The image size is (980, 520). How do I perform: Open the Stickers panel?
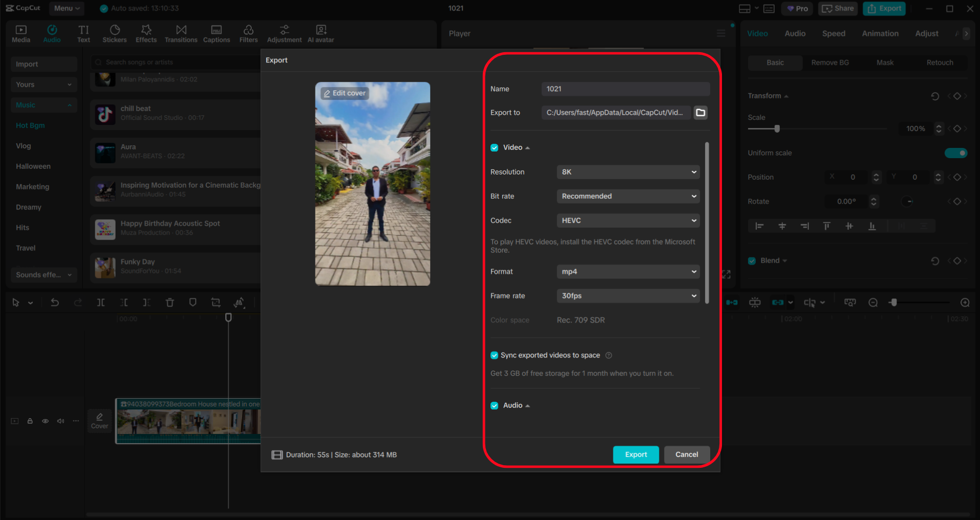coord(115,33)
